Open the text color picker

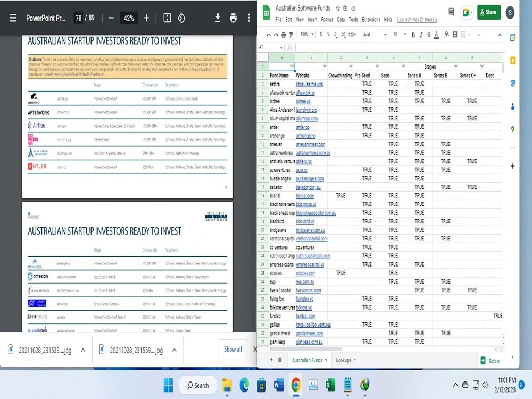coord(437,34)
